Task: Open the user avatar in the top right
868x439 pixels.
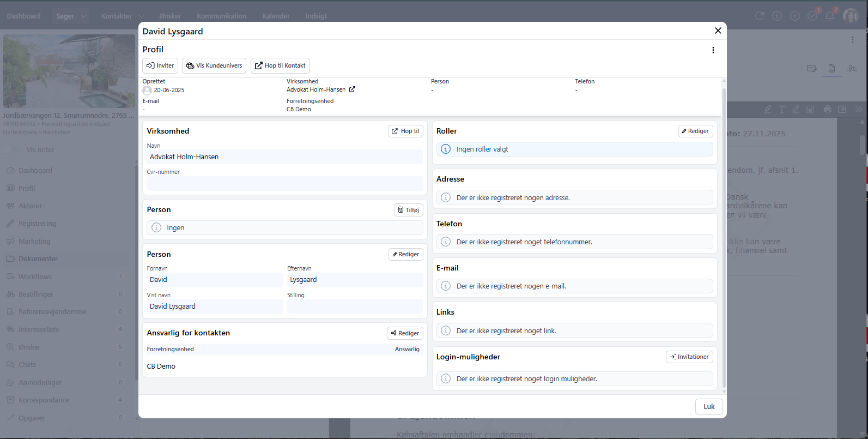Action: tap(850, 16)
